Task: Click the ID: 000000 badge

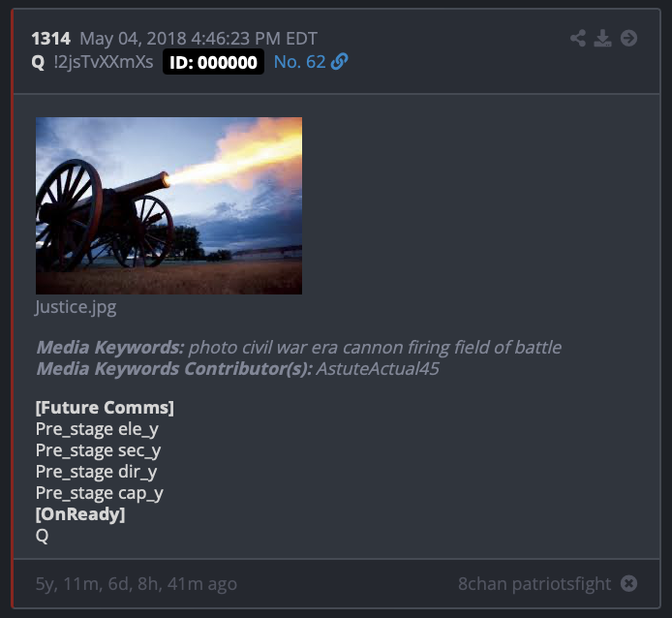Action: click(213, 62)
